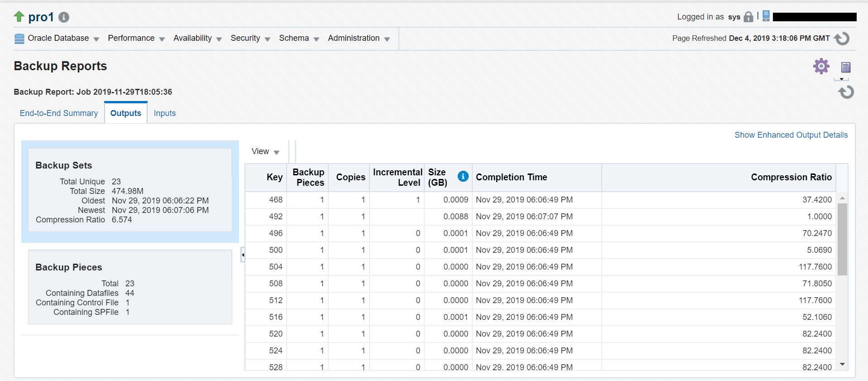Screen dimensions: 868x381
Task: Sort by Incremental Level column header
Action: 397,178
